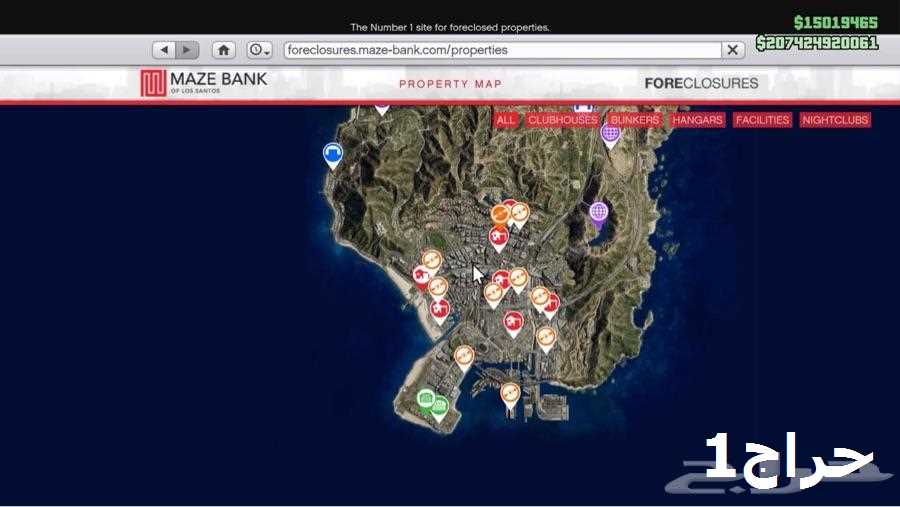The height and width of the screenshot is (507, 900).
Task: Filter the map by CLUBHOUSES
Action: 562,120
